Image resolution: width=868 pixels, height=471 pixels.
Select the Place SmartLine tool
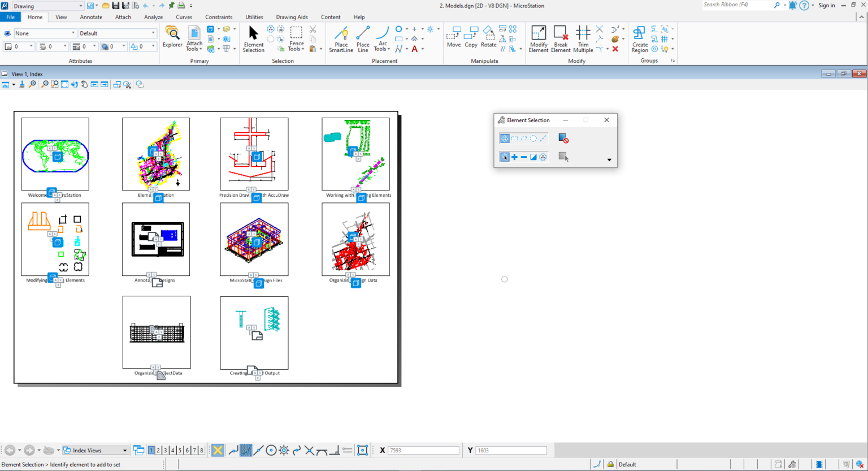click(x=341, y=39)
